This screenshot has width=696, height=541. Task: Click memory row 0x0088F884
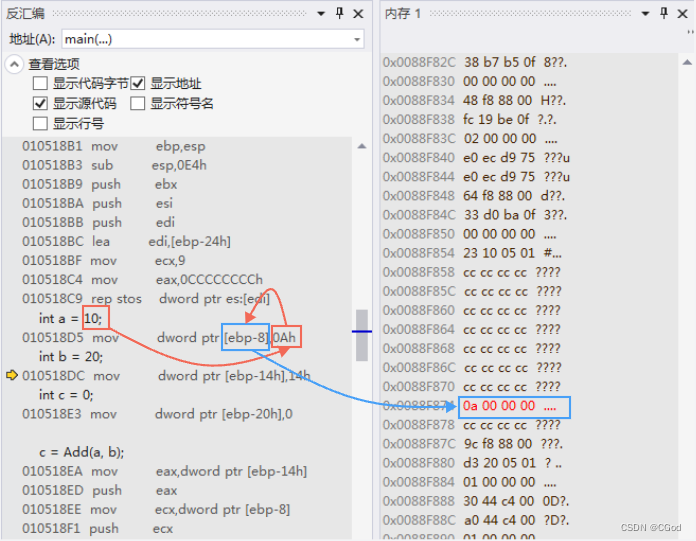470,482
